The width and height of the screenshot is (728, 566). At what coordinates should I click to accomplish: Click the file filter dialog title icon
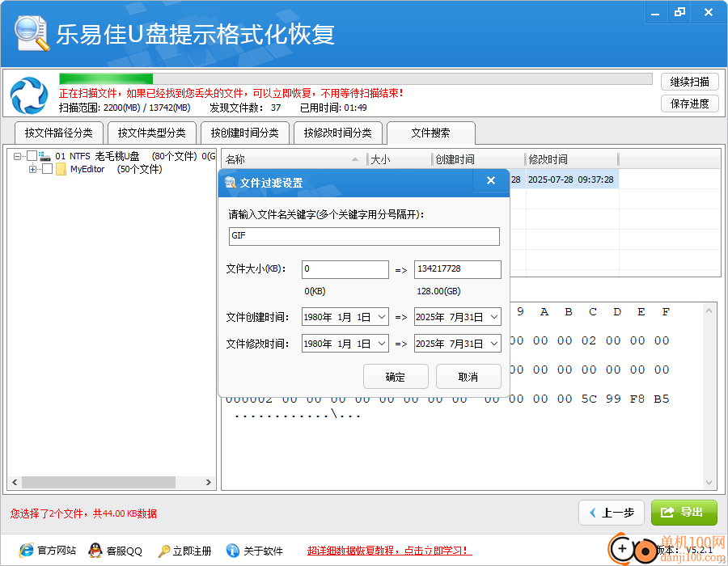[231, 182]
